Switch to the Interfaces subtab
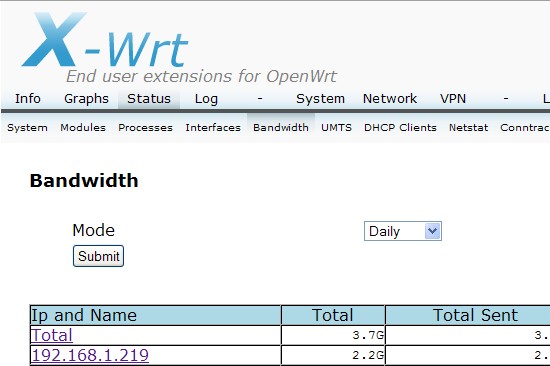 [213, 127]
